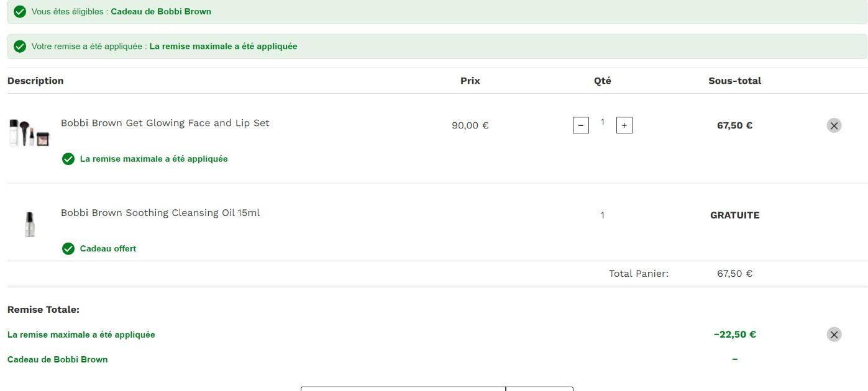Open the Get Glowing set product thumbnail
Image resolution: width=868 pixels, height=391 pixels.
coord(29,133)
